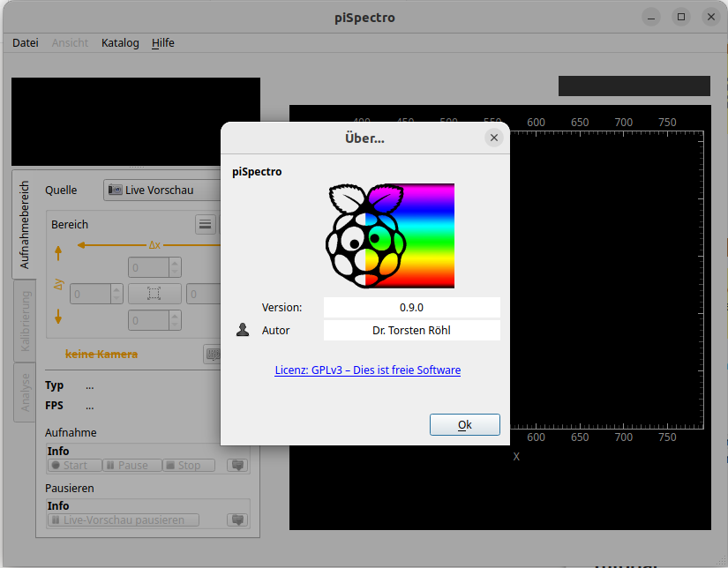Click the region selection frame button
This screenshot has height=568, width=728.
pyautogui.click(x=154, y=294)
